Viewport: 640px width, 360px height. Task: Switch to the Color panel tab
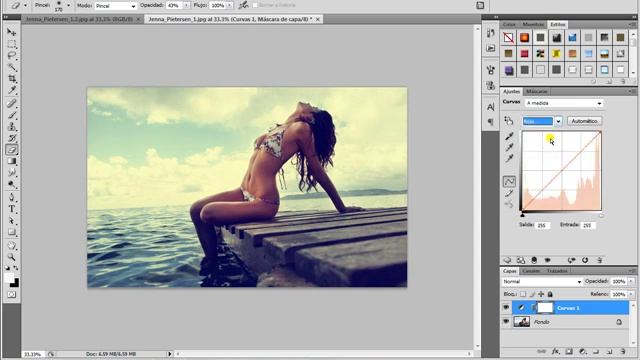tap(509, 24)
